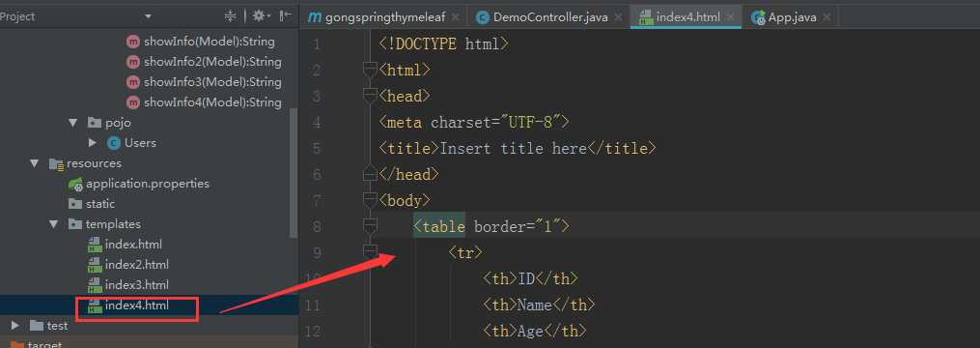
Task: Open index.html in templates
Action: click(133, 245)
